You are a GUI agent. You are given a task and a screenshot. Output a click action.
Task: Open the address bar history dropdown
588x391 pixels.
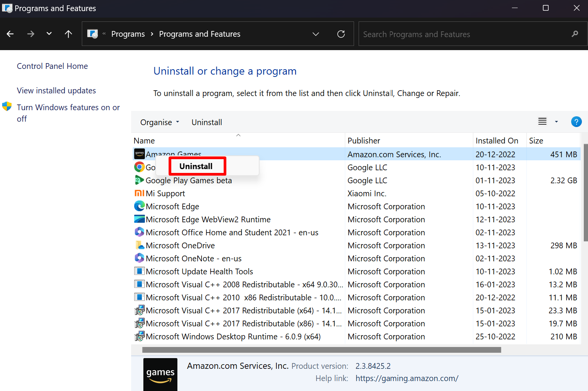tap(316, 34)
